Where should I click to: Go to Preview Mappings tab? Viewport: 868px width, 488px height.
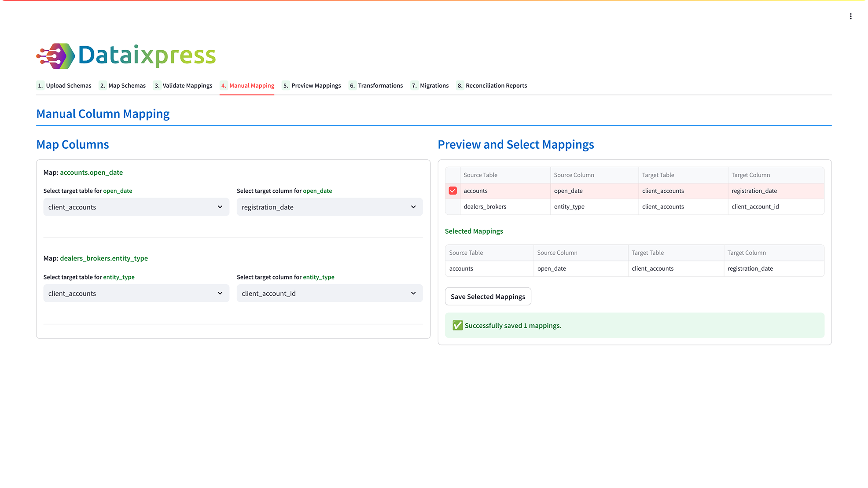click(311, 85)
